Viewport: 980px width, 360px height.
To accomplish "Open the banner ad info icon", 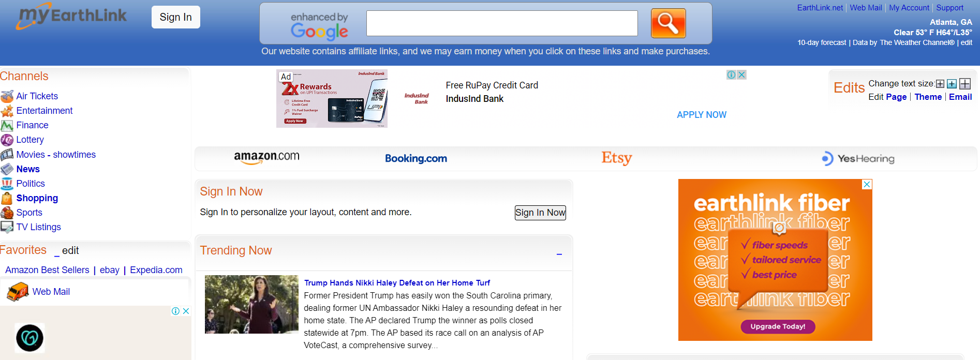I will (732, 74).
